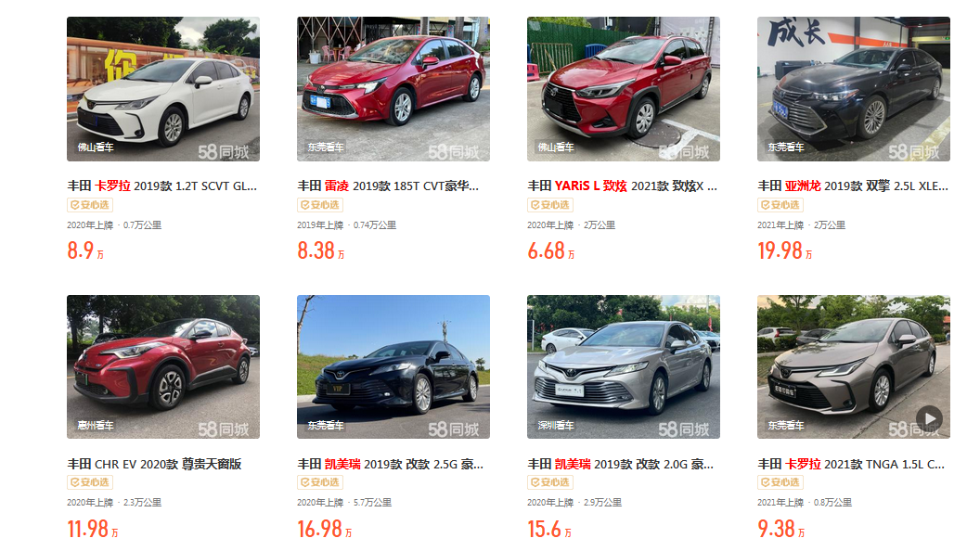This screenshot has width=980, height=551.
Task: Open the dark 亚洲龙 car photo
Action: pyautogui.click(x=854, y=89)
